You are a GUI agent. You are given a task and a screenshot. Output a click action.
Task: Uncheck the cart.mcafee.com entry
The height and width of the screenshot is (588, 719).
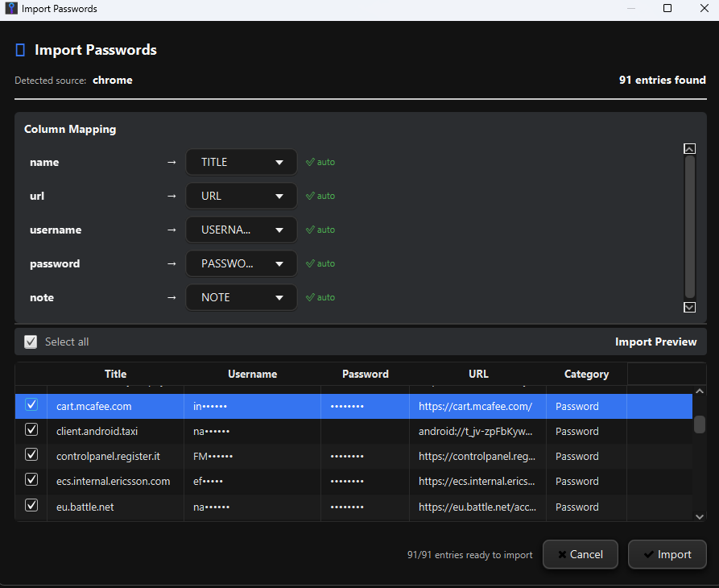coord(31,406)
